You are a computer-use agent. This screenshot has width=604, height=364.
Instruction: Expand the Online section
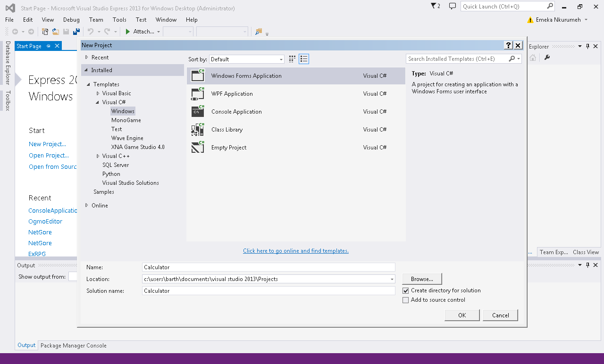(x=86, y=205)
